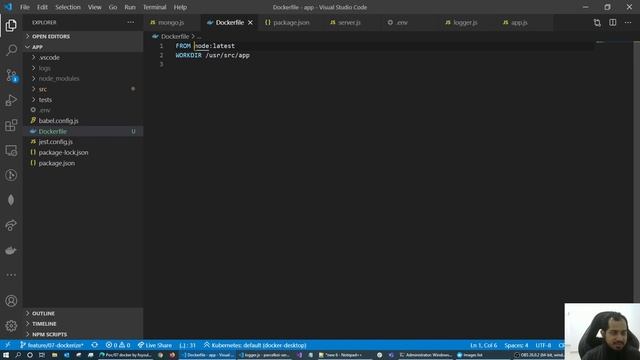Switch to the mongo.js tab
This screenshot has width=640, height=360.
(x=172, y=22)
